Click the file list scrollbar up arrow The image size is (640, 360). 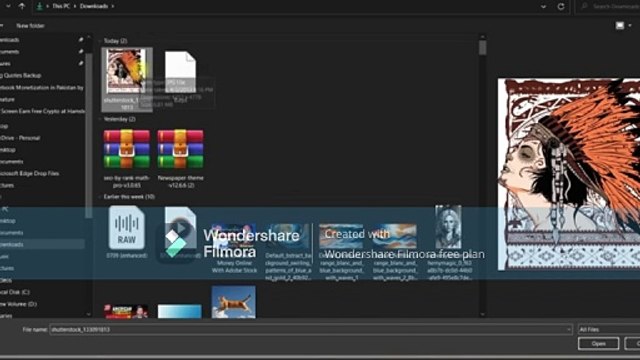tap(482, 37)
